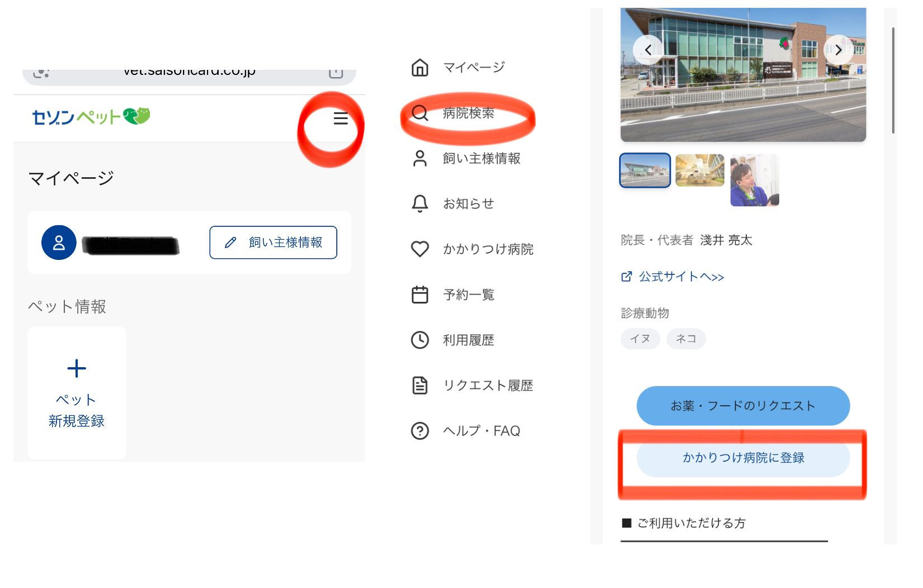Select the interior lobby thumbnail

coord(700,170)
